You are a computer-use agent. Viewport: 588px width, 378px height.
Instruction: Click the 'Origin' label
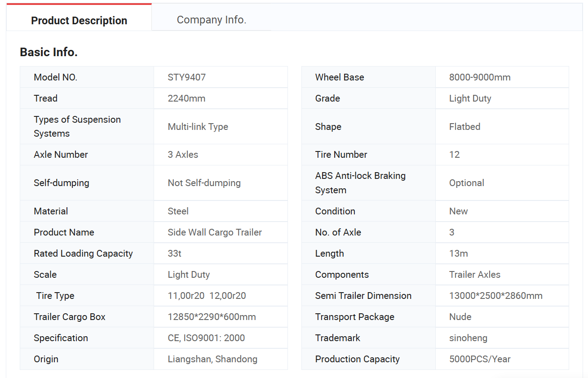[x=46, y=359]
